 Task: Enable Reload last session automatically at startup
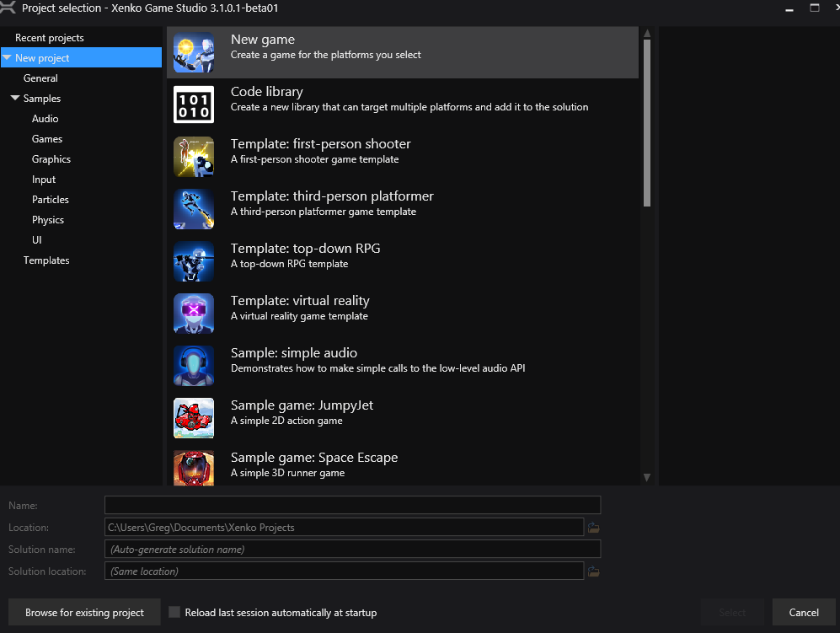coord(174,612)
